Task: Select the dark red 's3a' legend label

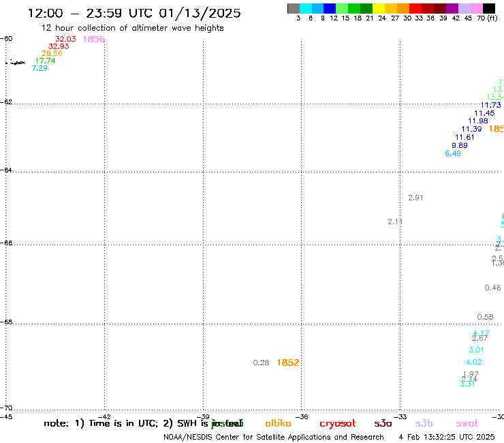Action: pos(383,424)
